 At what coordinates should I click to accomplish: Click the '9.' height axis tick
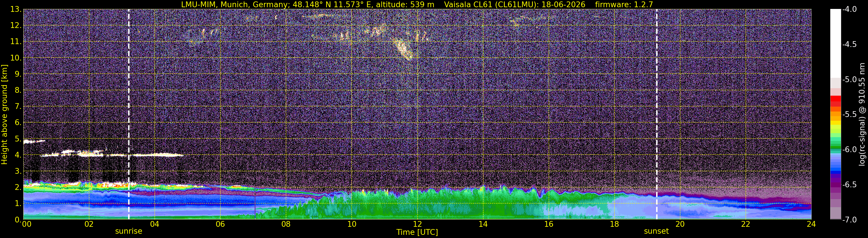click(x=18, y=74)
